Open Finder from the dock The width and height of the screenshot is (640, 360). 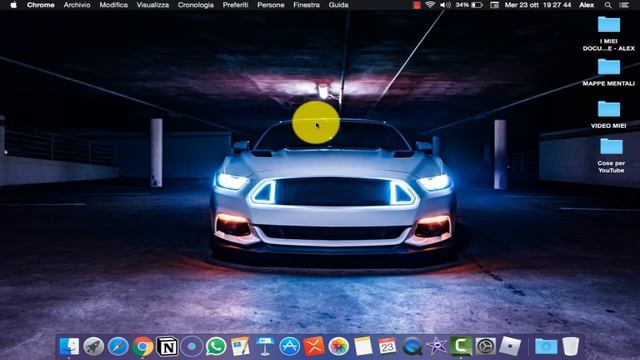(x=69, y=347)
